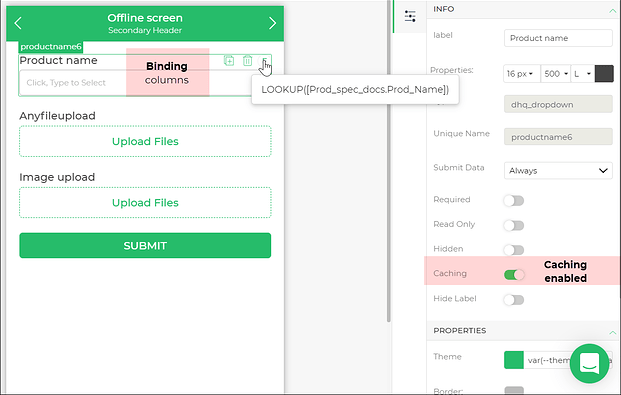Click the forward arrow in Offline screen header
The width and height of the screenshot is (621, 395).
click(x=272, y=23)
